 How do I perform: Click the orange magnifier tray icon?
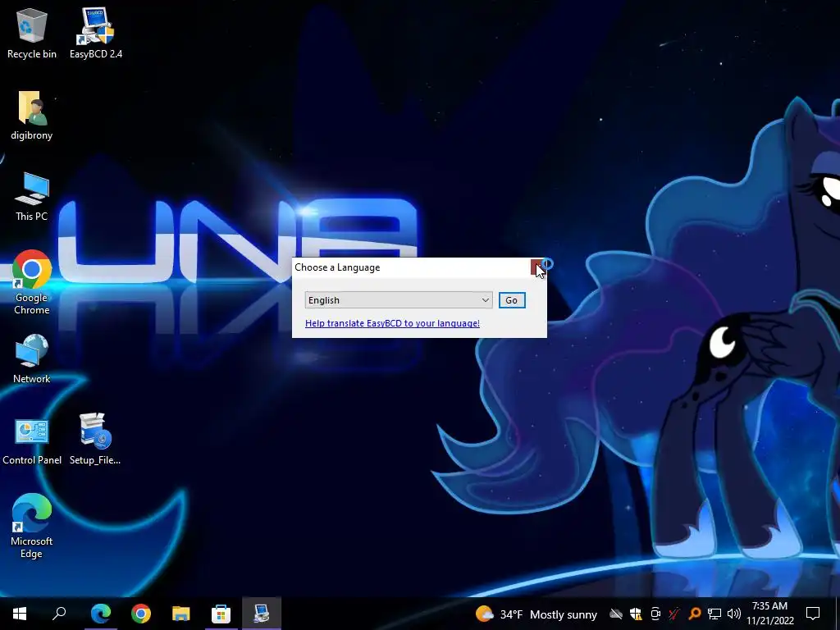(694, 614)
